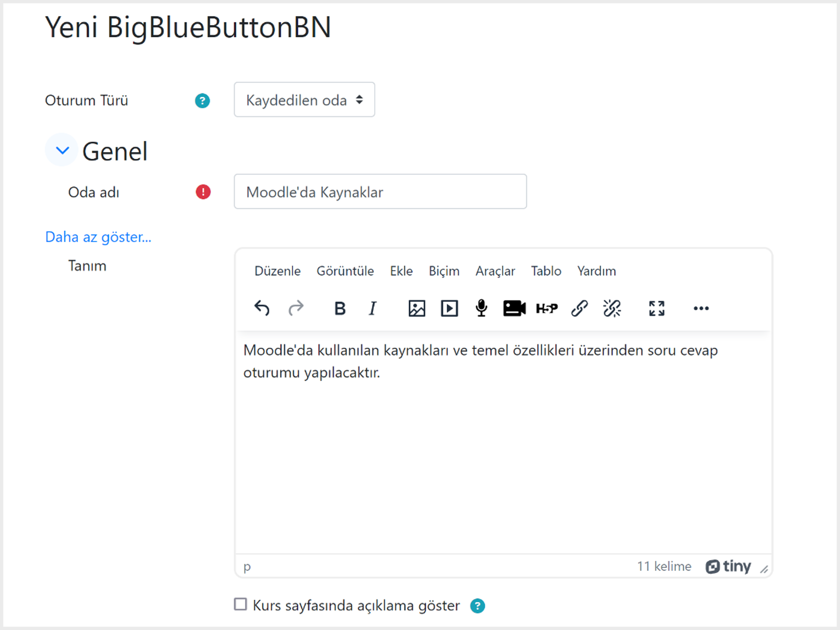Screen dimensions: 840x630
Task: Insert an image via the image icon
Action: (x=416, y=308)
